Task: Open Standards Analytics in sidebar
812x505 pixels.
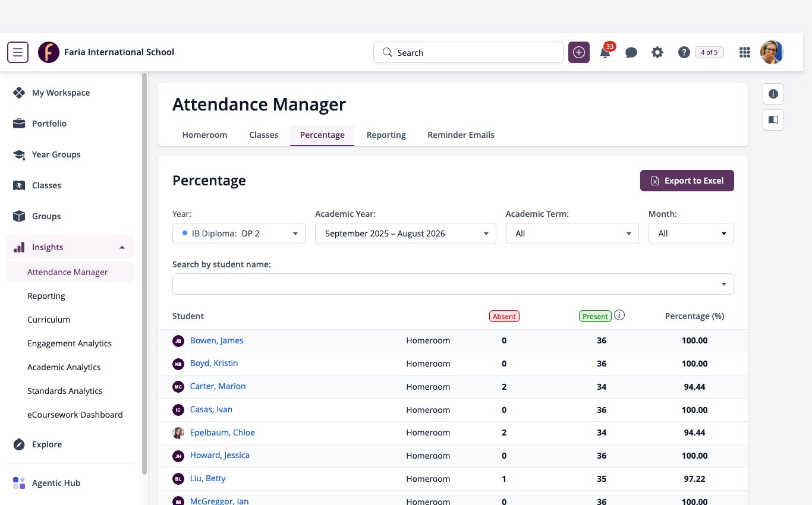Action: point(65,391)
